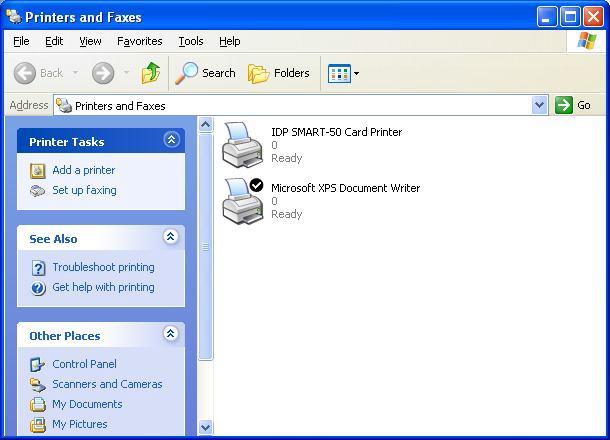Go up one folder level
The image size is (610, 440).
(151, 73)
